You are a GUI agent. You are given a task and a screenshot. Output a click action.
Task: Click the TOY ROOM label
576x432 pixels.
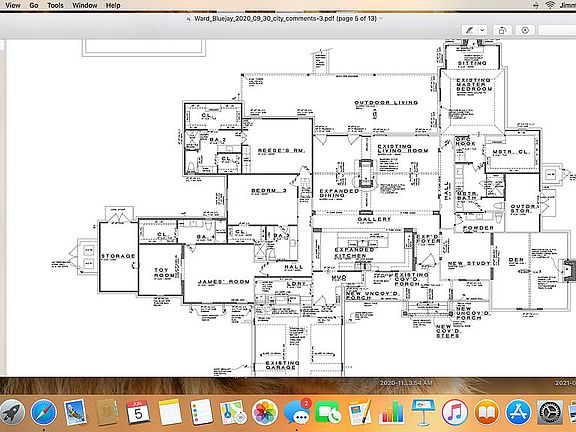point(164,272)
